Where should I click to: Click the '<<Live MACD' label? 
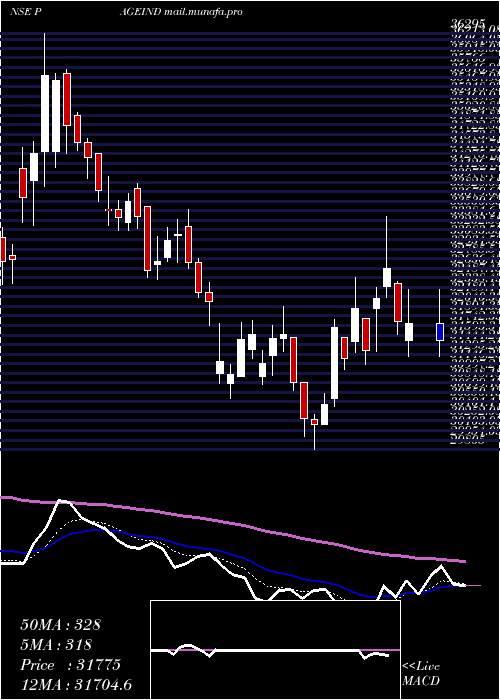pyautogui.click(x=421, y=674)
